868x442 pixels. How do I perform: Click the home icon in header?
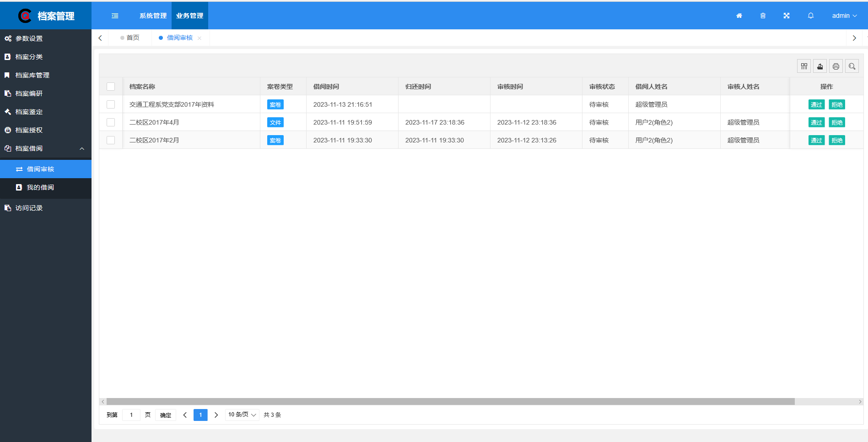pyautogui.click(x=739, y=16)
